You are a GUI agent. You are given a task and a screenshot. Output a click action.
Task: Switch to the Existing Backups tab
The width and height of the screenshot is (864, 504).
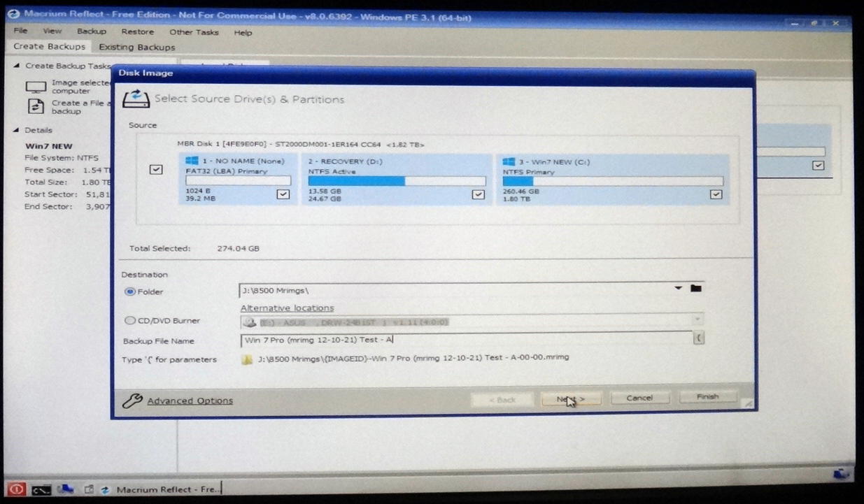click(137, 48)
